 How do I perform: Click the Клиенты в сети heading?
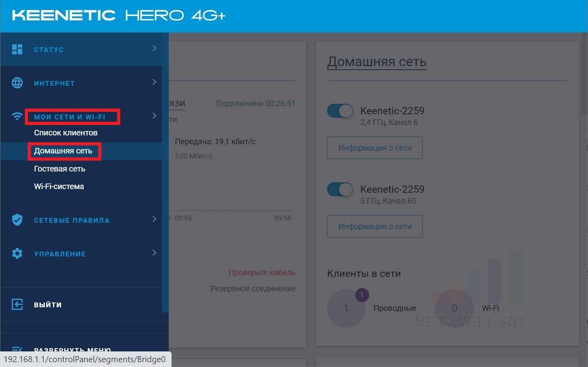point(364,274)
